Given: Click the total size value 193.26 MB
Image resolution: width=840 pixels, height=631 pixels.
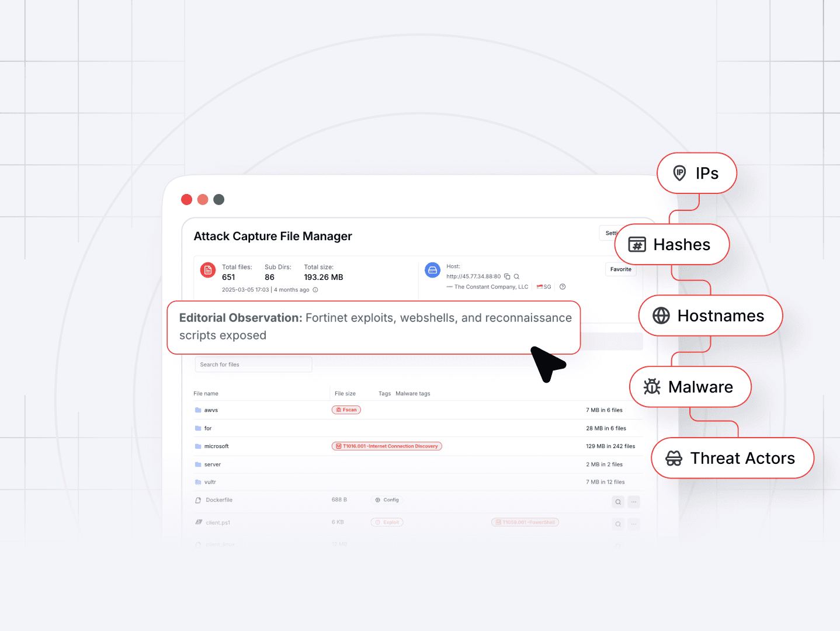Looking at the screenshot, I should coord(324,278).
